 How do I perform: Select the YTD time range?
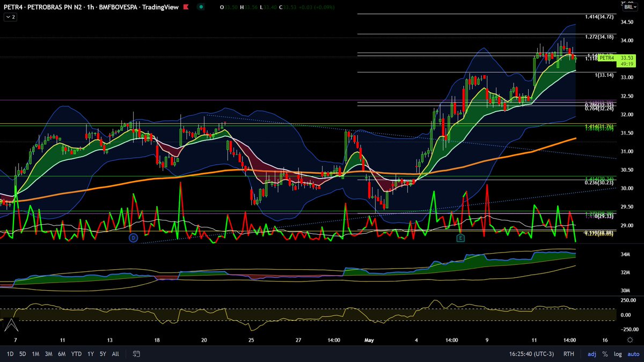click(76, 354)
